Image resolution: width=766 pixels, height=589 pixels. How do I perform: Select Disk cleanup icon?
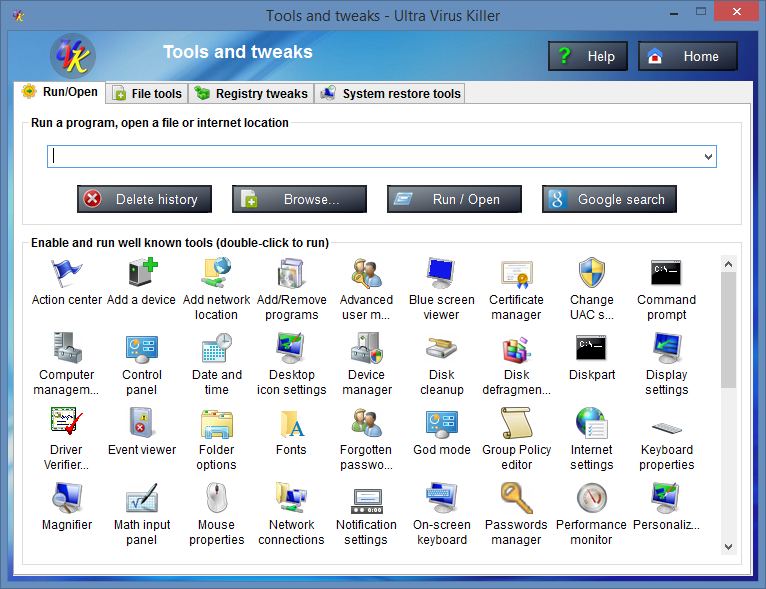pyautogui.click(x=442, y=348)
